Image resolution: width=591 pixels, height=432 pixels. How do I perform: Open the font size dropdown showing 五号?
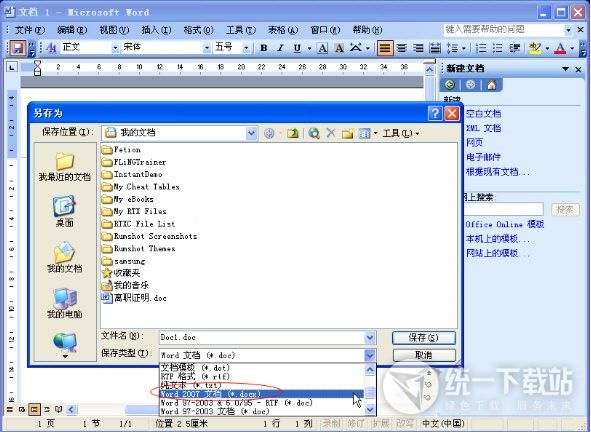246,48
